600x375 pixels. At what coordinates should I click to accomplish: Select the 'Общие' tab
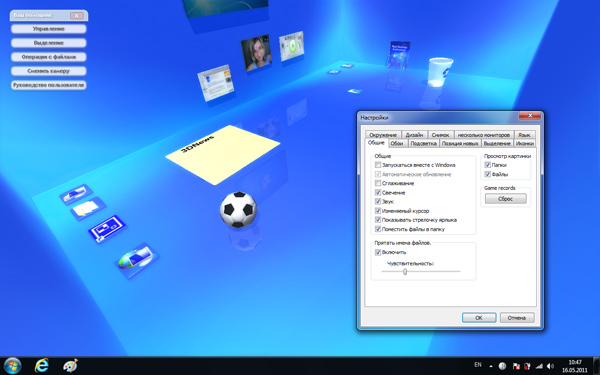[376, 143]
